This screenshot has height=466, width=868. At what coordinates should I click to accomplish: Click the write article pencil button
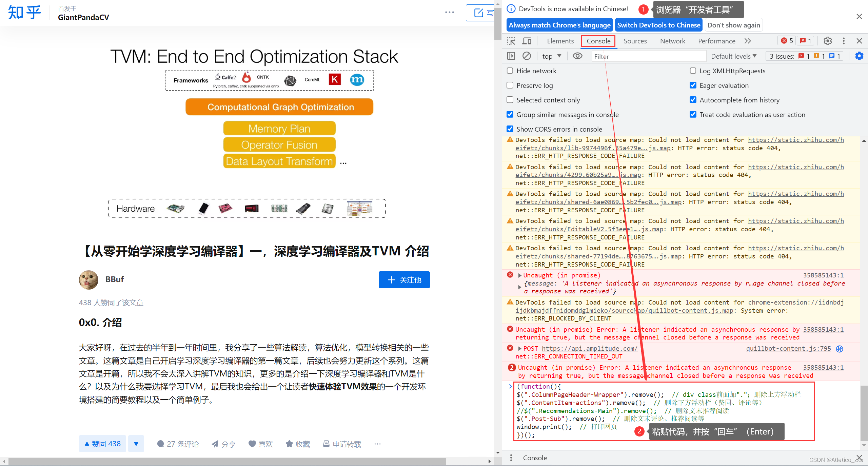(x=480, y=13)
